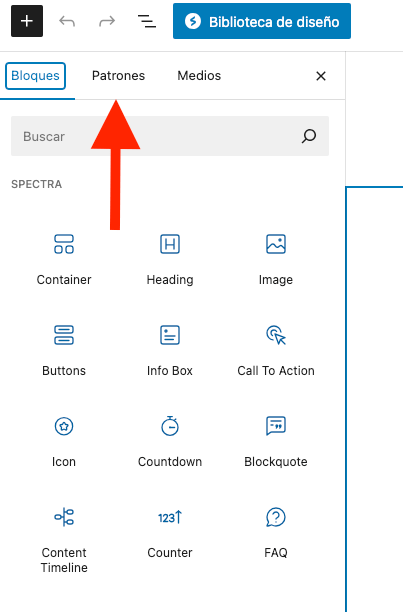Undo the last change
Viewport: 403px width, 612px height.
67,21
